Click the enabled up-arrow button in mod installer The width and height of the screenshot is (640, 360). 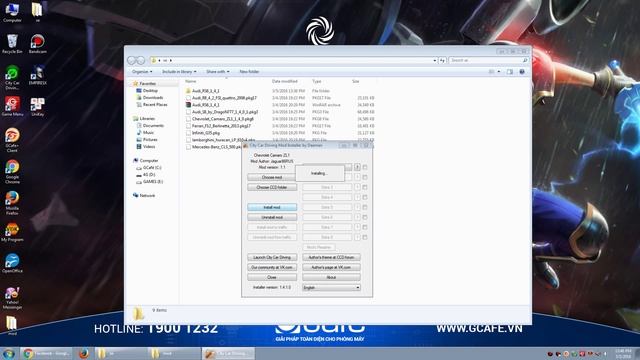click(x=357, y=167)
